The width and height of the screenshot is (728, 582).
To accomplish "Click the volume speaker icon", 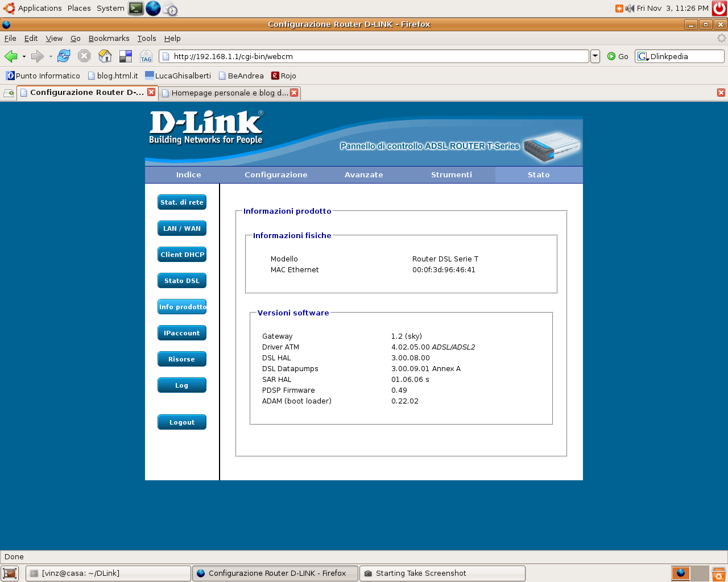I will [x=630, y=8].
